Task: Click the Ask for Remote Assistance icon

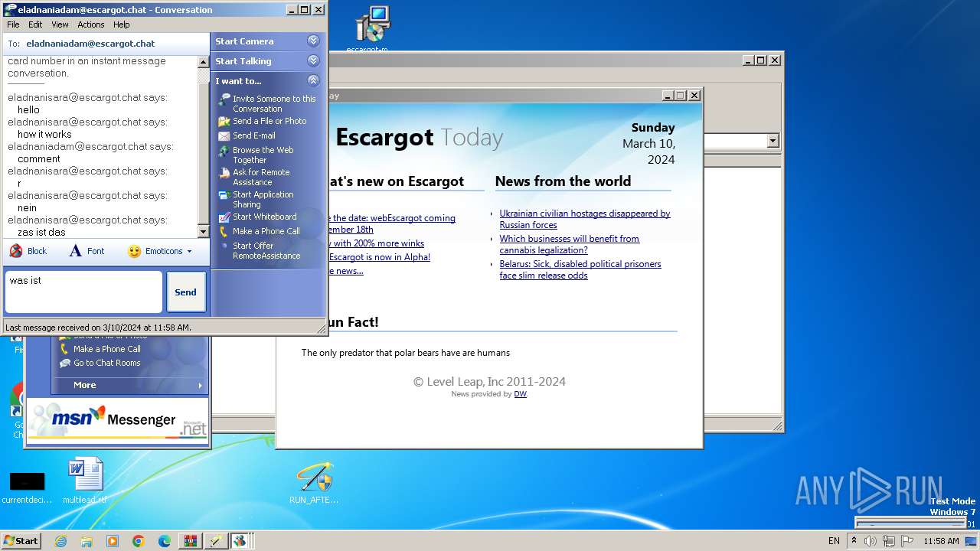Action: pos(224,173)
